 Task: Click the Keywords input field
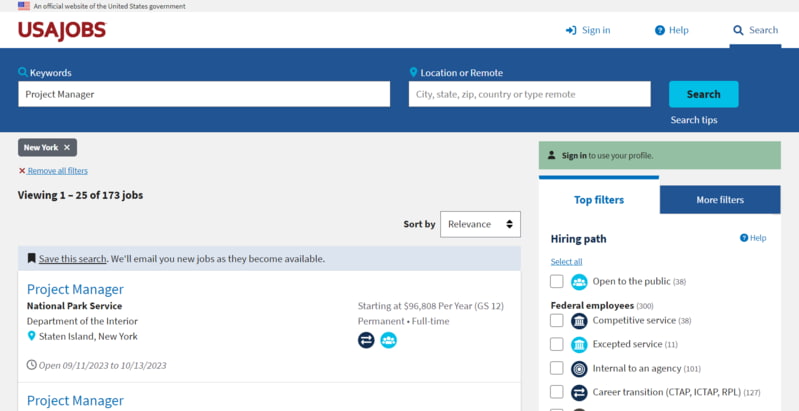pyautogui.click(x=204, y=94)
